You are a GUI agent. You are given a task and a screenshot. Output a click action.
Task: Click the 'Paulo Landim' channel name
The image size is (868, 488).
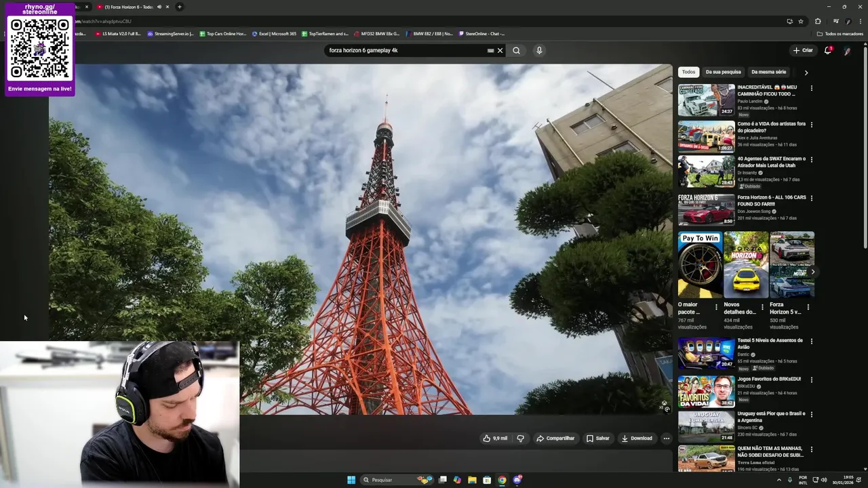[750, 102]
